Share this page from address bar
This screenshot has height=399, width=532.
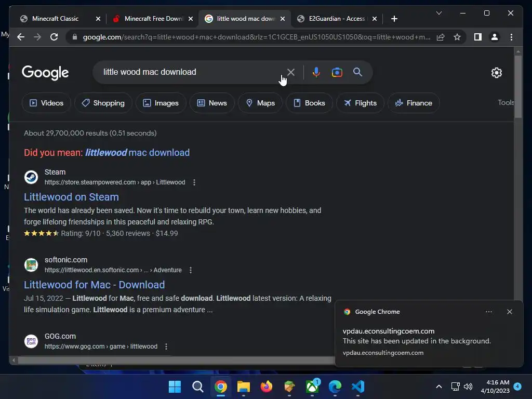pos(441,37)
